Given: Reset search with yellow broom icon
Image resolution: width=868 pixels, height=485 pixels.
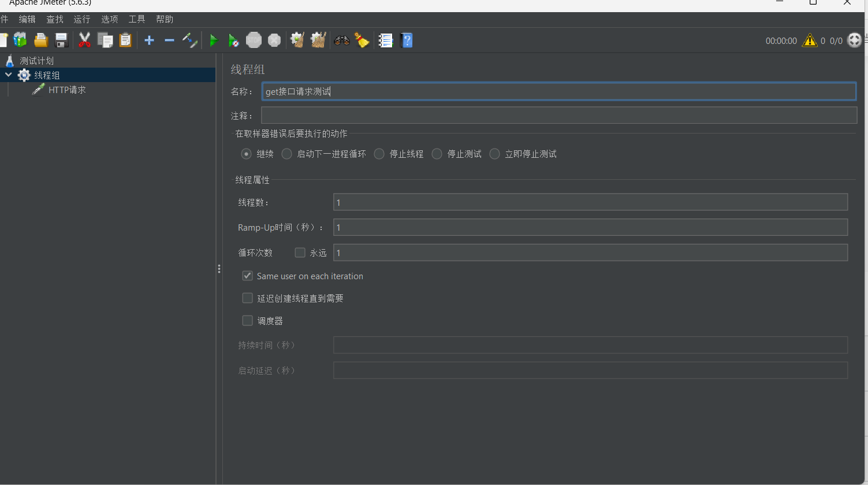Looking at the screenshot, I should [x=362, y=40].
